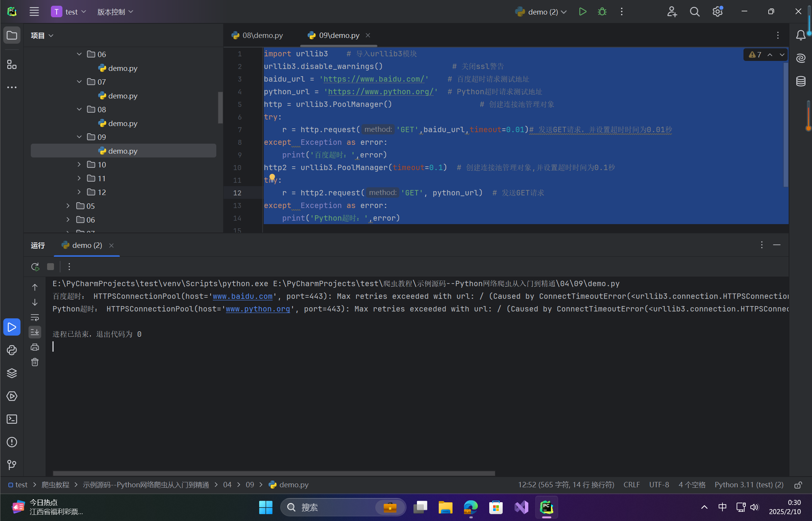Expand folder 10 in project tree
The image size is (812, 521).
click(79, 165)
